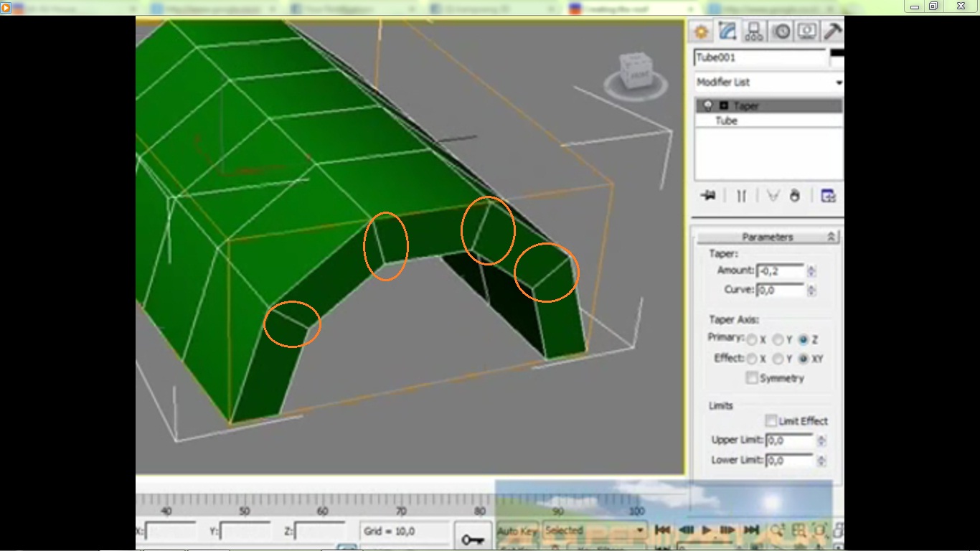The height and width of the screenshot is (551, 980).
Task: Step to the previous frame
Action: [686, 530]
